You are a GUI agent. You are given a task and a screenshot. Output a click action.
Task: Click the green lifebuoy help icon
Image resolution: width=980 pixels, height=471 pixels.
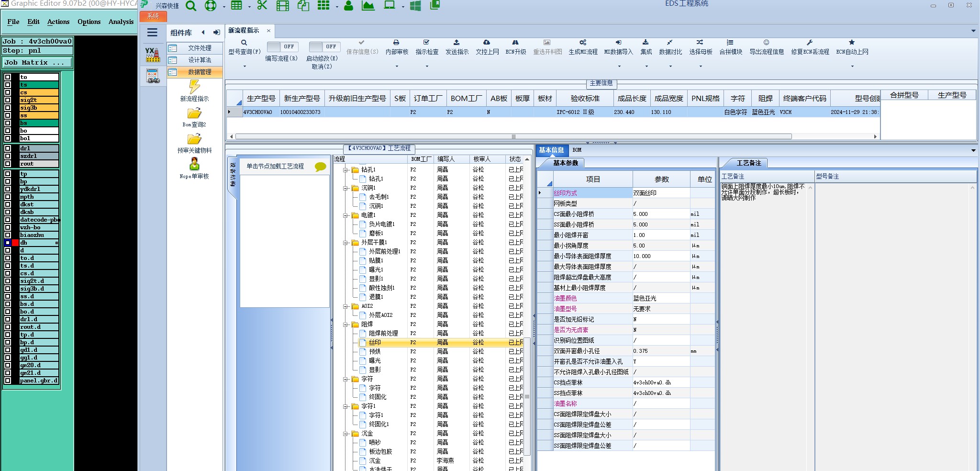point(211,6)
